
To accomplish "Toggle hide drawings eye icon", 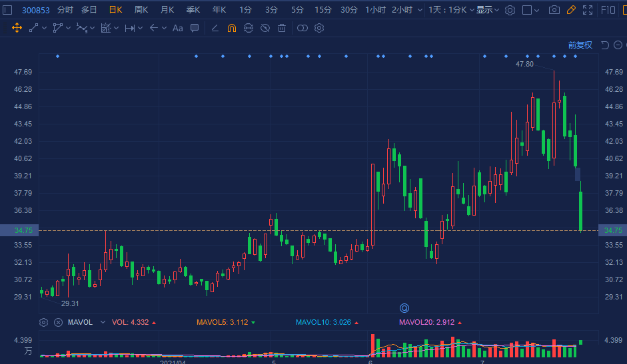I will [265, 28].
